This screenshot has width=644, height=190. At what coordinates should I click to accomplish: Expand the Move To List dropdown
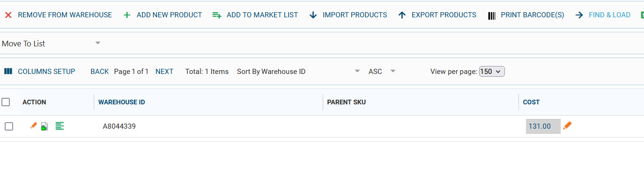(52, 44)
